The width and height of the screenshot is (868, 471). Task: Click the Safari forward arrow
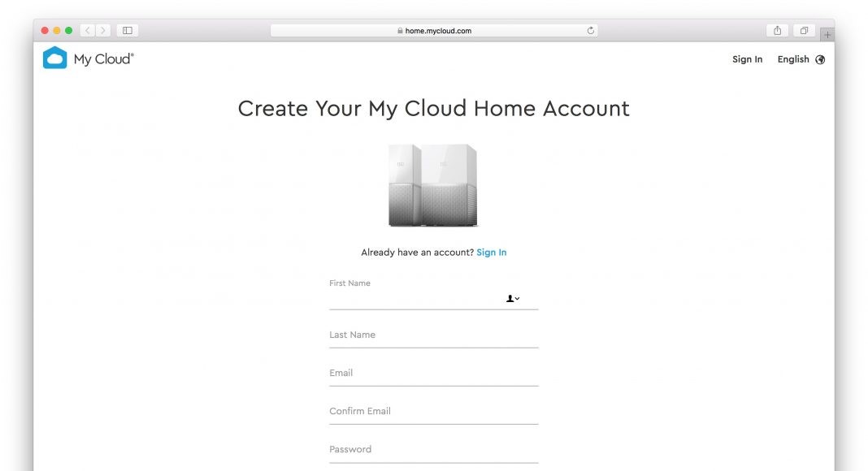(103, 30)
